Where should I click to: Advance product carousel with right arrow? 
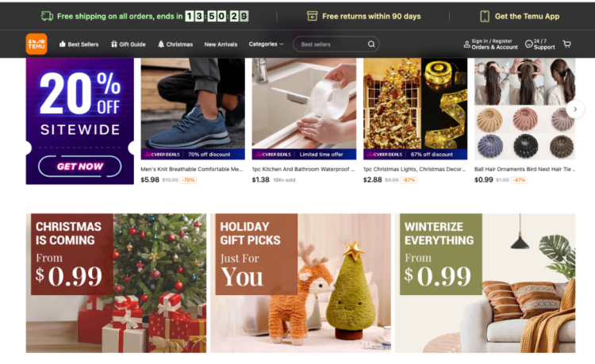[575, 109]
